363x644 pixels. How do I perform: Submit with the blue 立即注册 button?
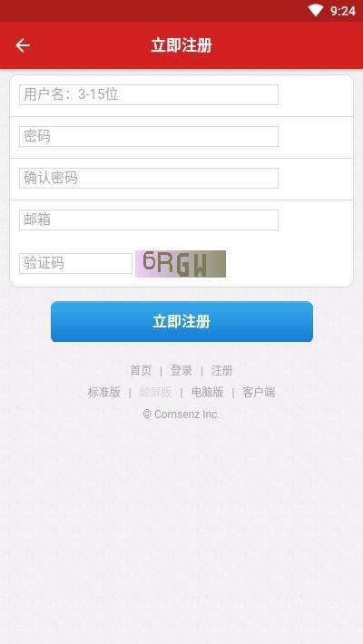[x=181, y=322]
